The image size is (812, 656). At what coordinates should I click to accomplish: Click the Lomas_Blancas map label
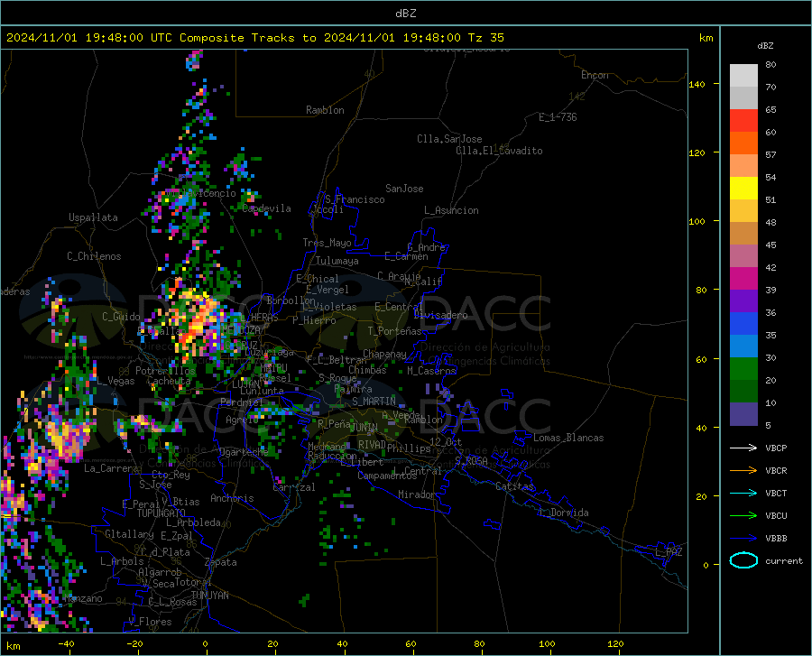(x=568, y=438)
